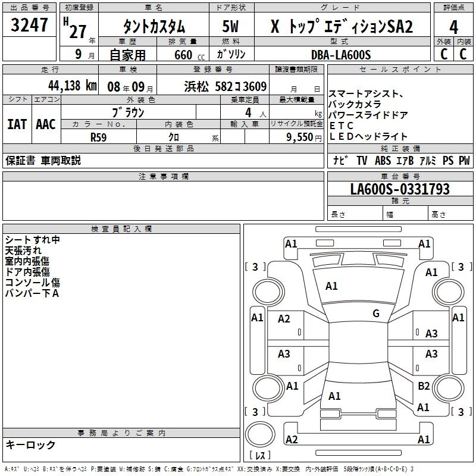The height and width of the screenshot is (476, 476).
Task: Click the IAT shift type value
Action: coord(17,124)
